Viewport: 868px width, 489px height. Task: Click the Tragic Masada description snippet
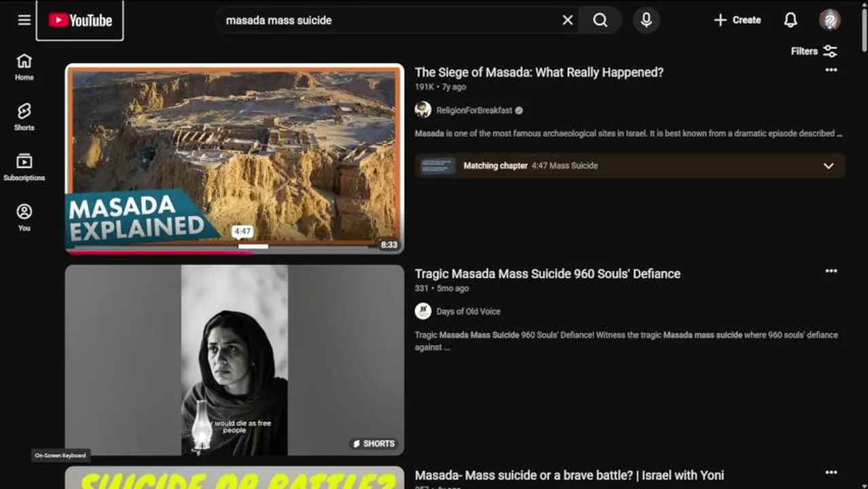click(x=626, y=341)
